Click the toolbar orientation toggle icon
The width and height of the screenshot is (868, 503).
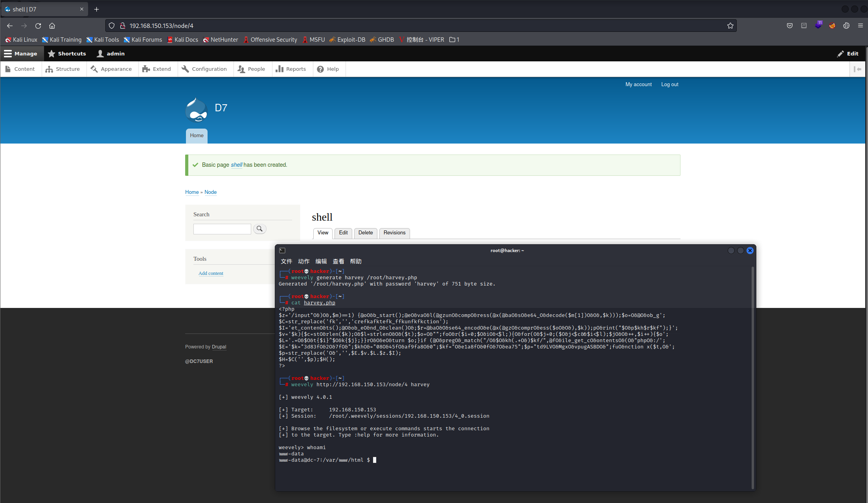pos(858,69)
